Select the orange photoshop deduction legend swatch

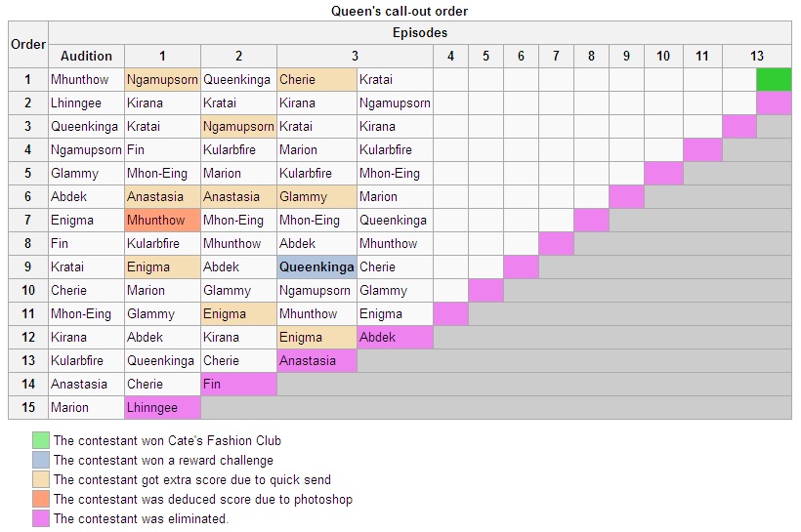[41, 498]
